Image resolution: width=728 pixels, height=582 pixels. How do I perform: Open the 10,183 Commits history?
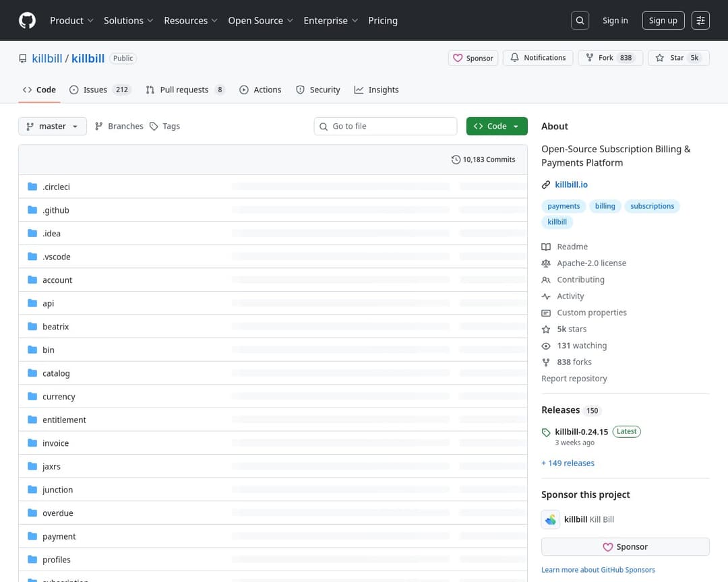[x=483, y=160]
